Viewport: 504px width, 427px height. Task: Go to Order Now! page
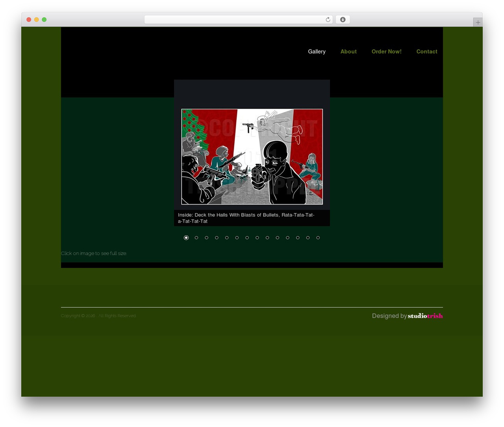[387, 52]
